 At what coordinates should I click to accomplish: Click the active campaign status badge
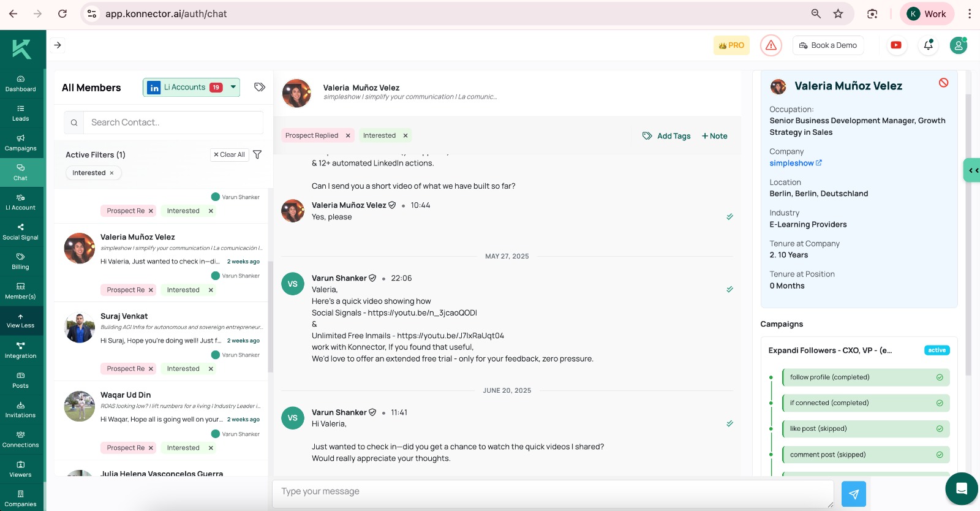pos(937,350)
